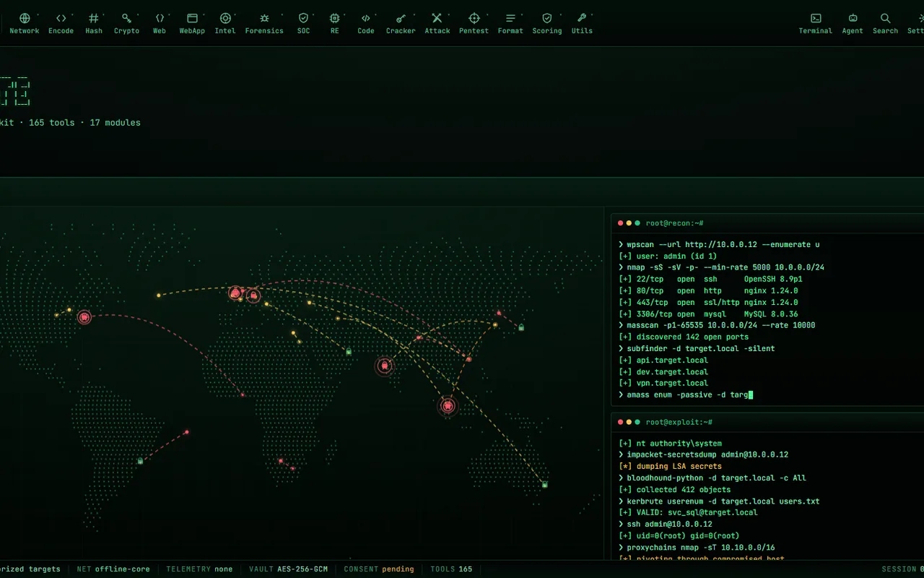Open the Attack module
Screen dimensions: 924x578
click(x=437, y=23)
